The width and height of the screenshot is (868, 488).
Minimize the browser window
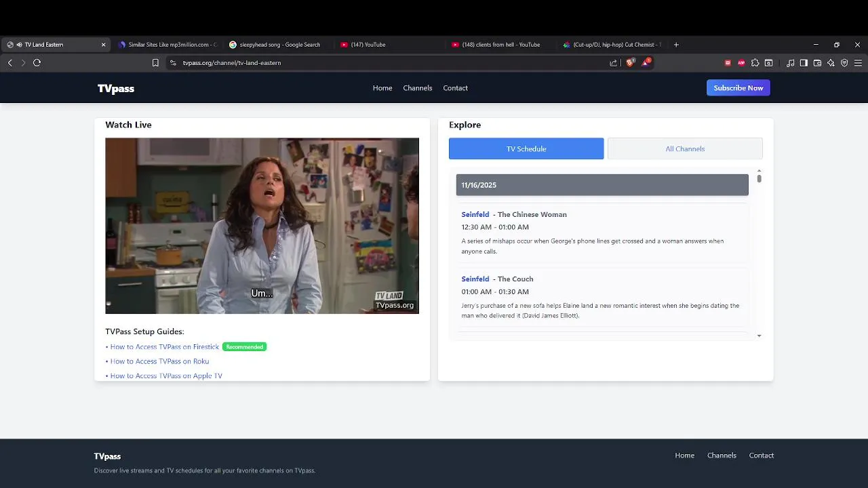816,45
